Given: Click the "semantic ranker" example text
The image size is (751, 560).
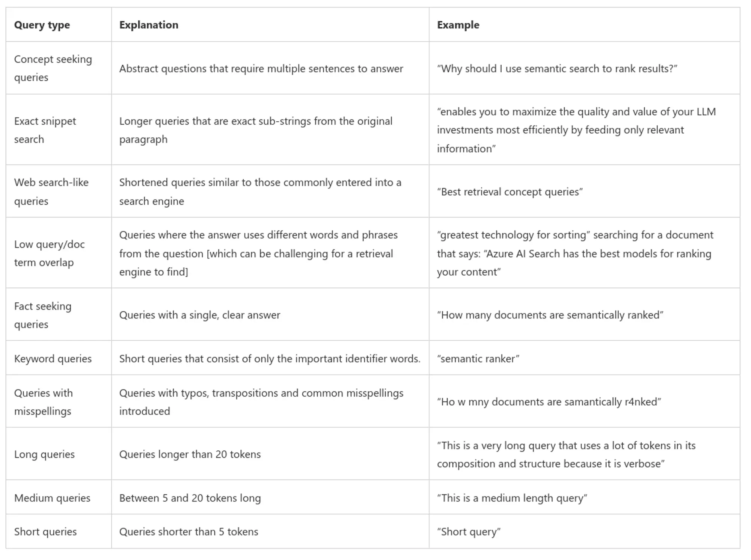Looking at the screenshot, I should [x=478, y=359].
